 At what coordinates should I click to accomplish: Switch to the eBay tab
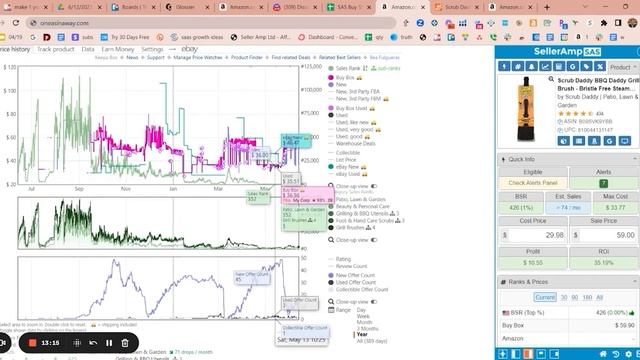point(189,49)
